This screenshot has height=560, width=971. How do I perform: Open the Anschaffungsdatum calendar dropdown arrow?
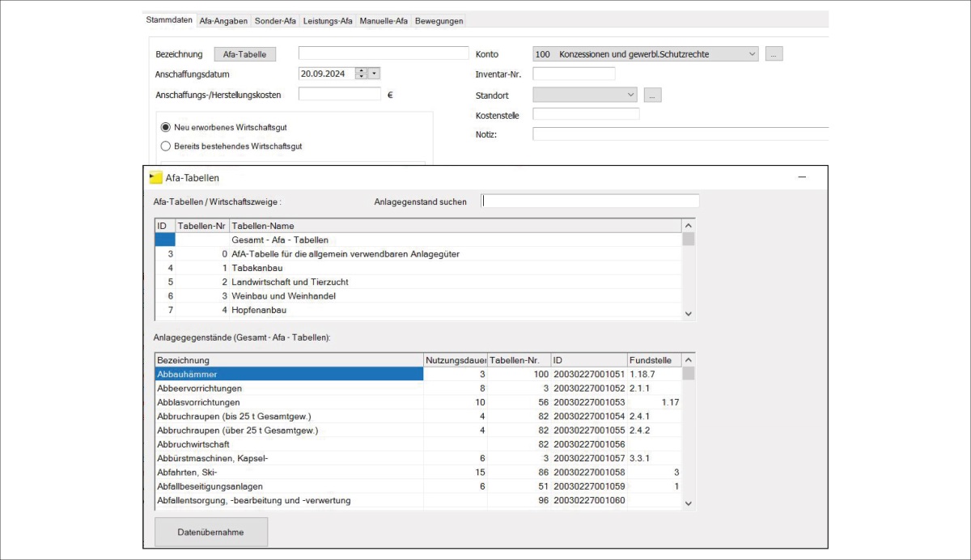[x=374, y=74]
